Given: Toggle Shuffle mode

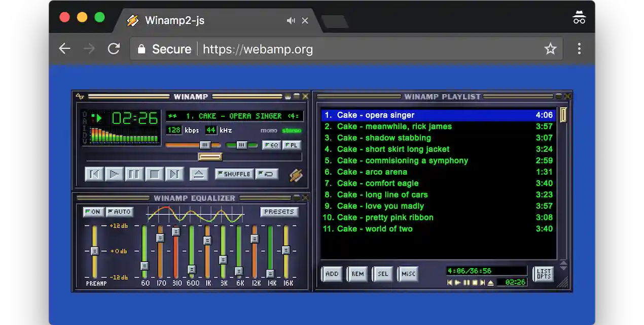Looking at the screenshot, I should tap(233, 174).
